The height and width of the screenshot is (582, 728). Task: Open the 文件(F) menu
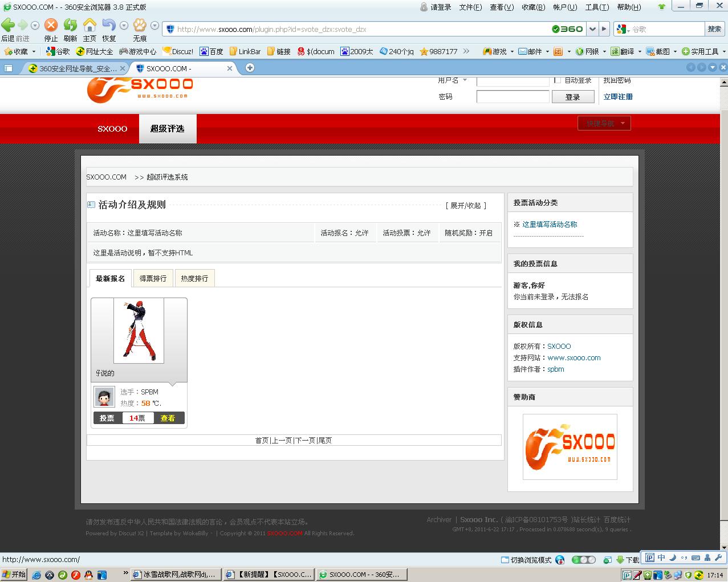click(x=470, y=7)
